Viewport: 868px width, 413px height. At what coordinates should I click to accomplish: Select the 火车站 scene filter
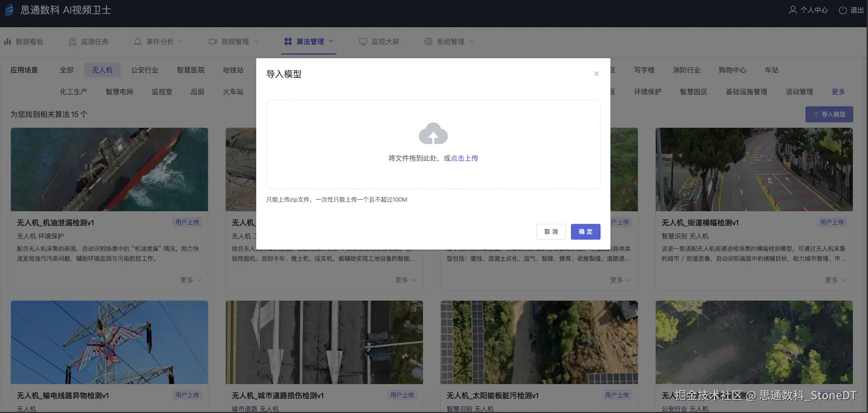click(233, 92)
